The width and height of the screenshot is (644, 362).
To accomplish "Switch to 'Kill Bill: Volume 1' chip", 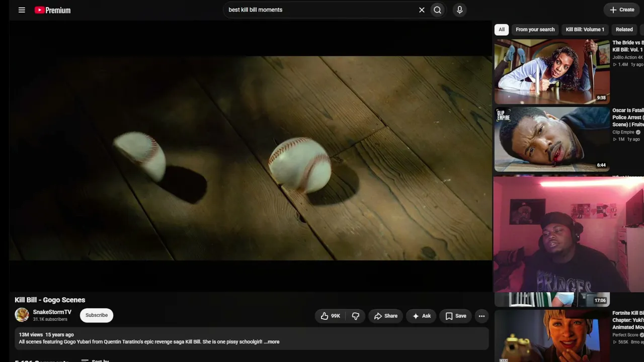I will pos(585,29).
